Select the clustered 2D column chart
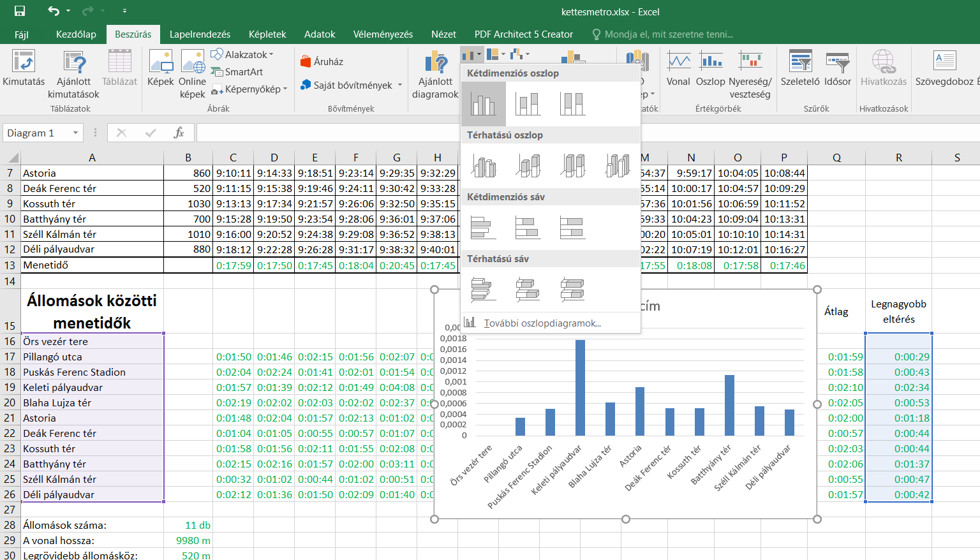 483,103
